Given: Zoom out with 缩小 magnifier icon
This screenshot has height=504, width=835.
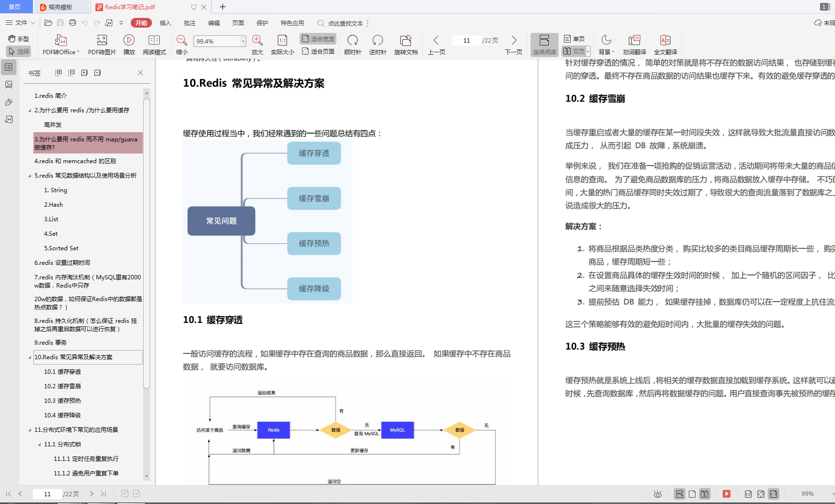Looking at the screenshot, I should [182, 45].
